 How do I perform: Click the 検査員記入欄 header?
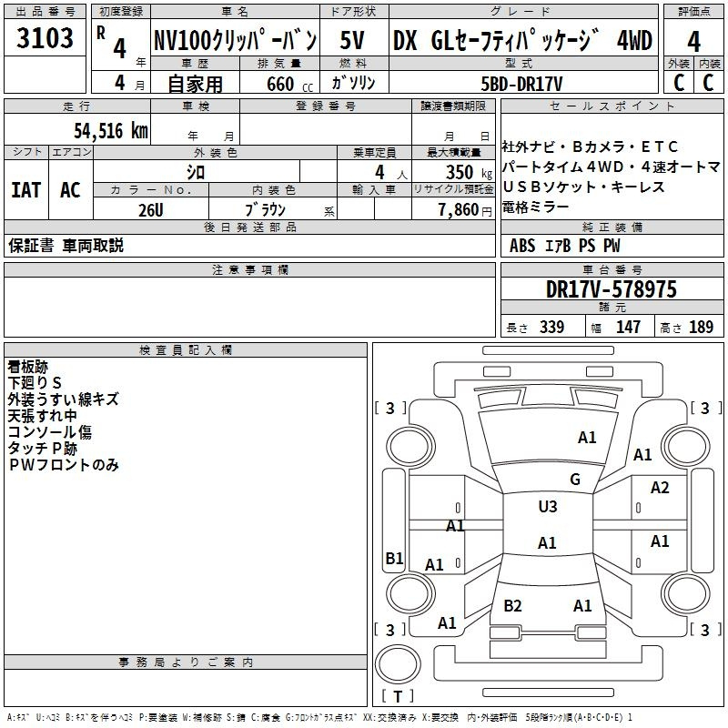186,349
